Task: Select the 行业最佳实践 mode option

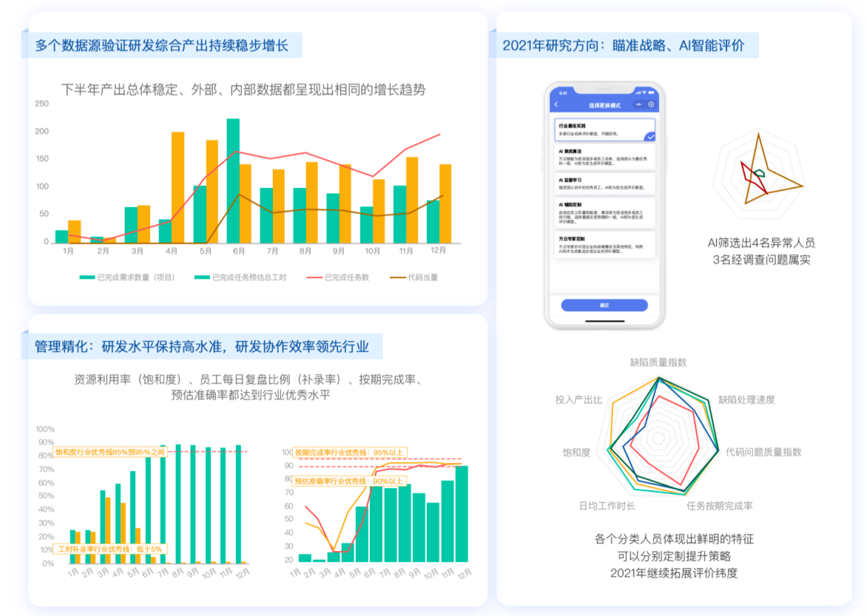Action: [x=604, y=129]
